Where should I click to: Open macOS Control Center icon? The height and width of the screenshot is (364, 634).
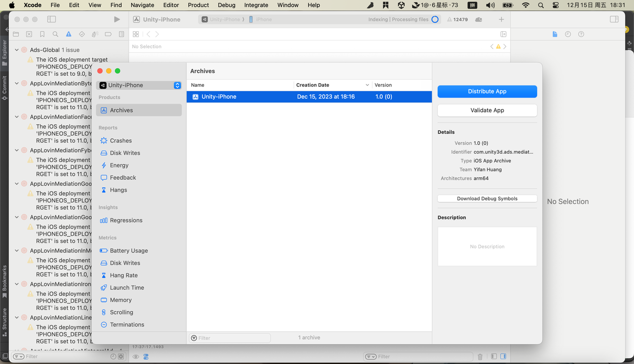555,5
